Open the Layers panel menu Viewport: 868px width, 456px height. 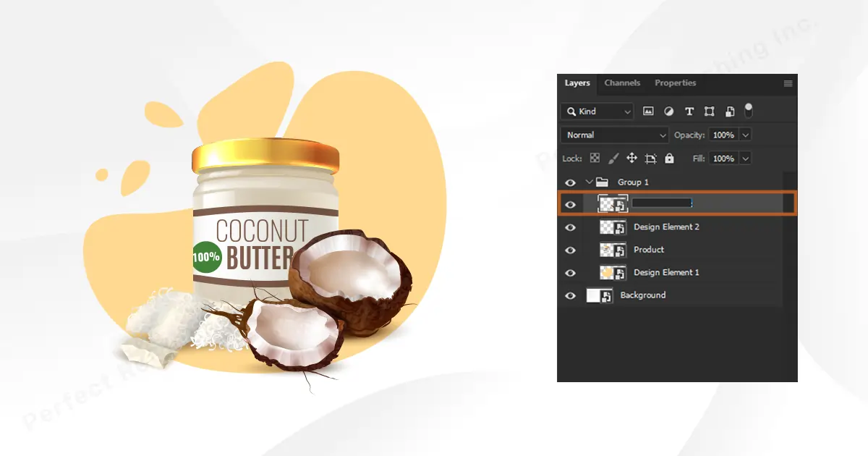tap(788, 82)
